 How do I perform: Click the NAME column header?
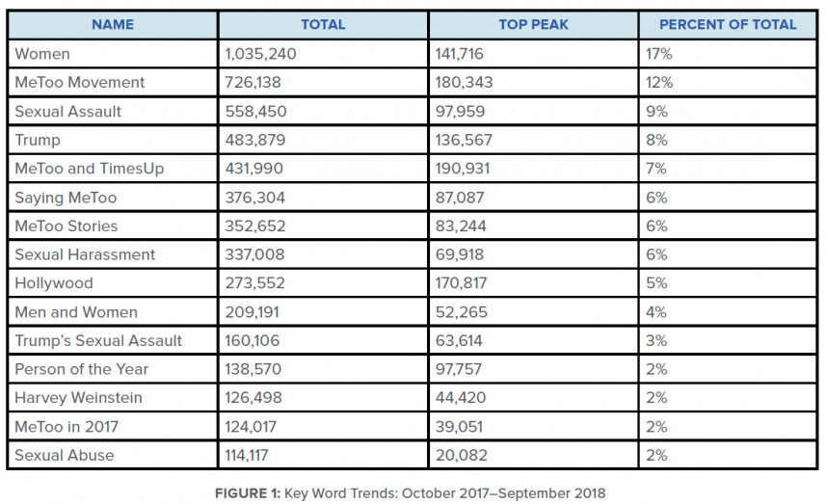tap(111, 24)
